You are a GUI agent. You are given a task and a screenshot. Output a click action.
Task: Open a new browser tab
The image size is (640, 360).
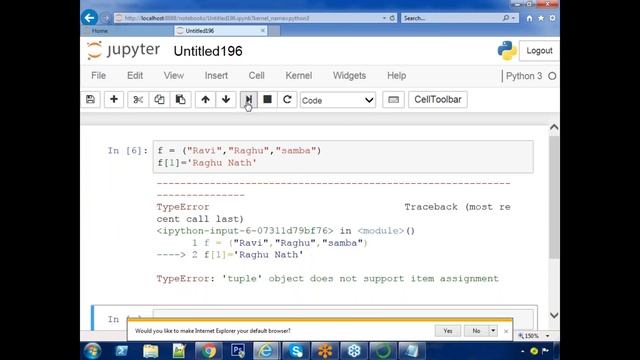tap(274, 31)
